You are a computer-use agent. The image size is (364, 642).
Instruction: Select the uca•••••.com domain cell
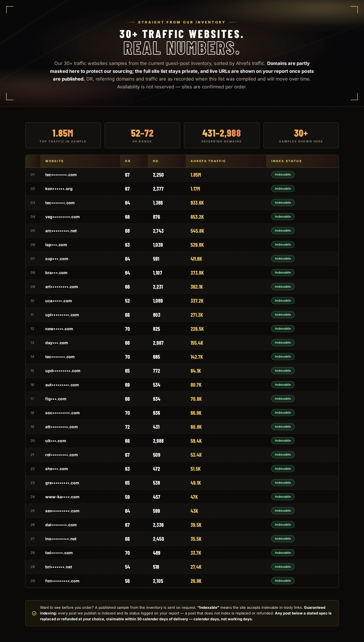click(59, 301)
